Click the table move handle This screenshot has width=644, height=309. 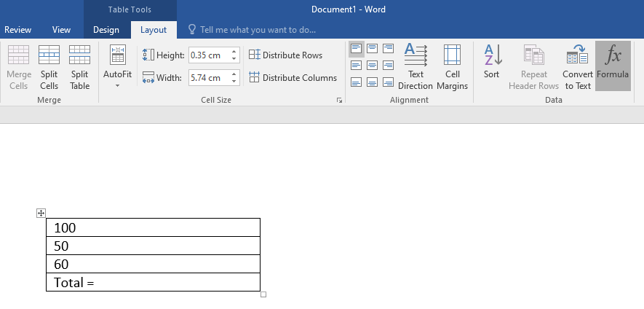click(x=41, y=213)
